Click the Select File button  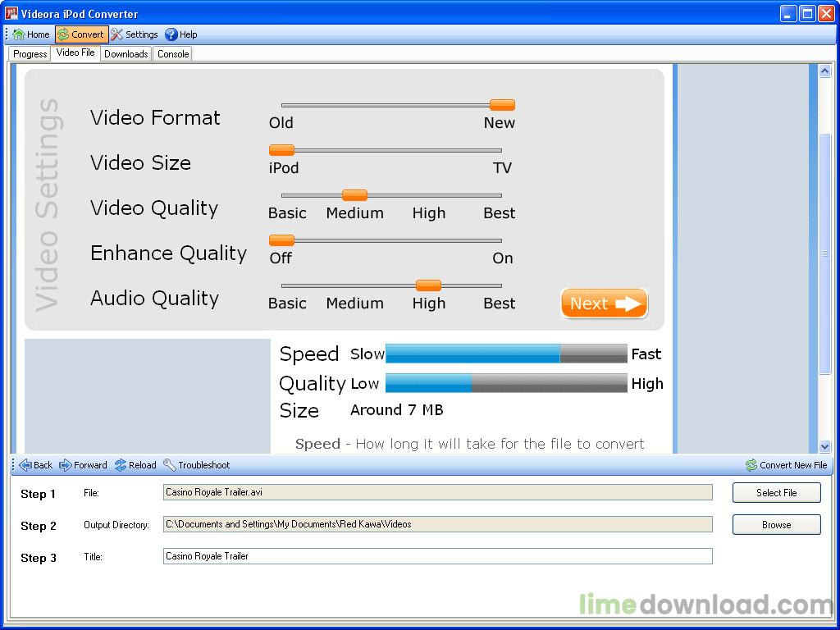(x=776, y=493)
